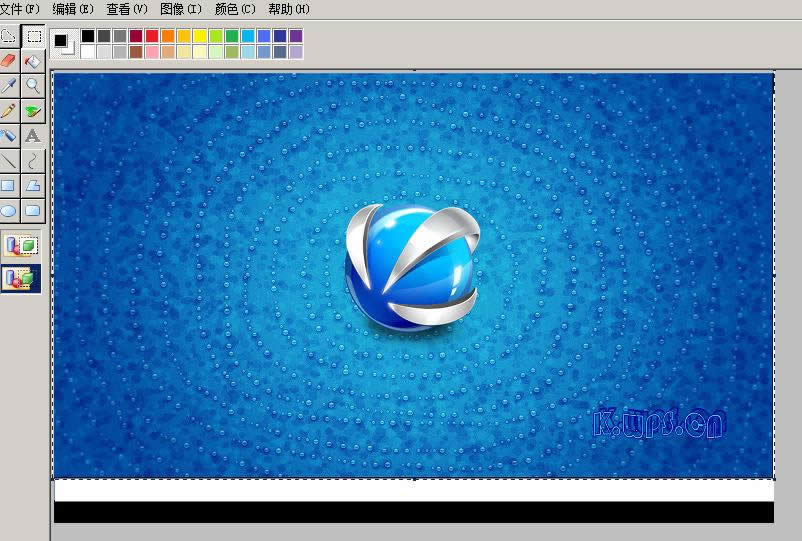Select the Curve tool

tap(33, 161)
